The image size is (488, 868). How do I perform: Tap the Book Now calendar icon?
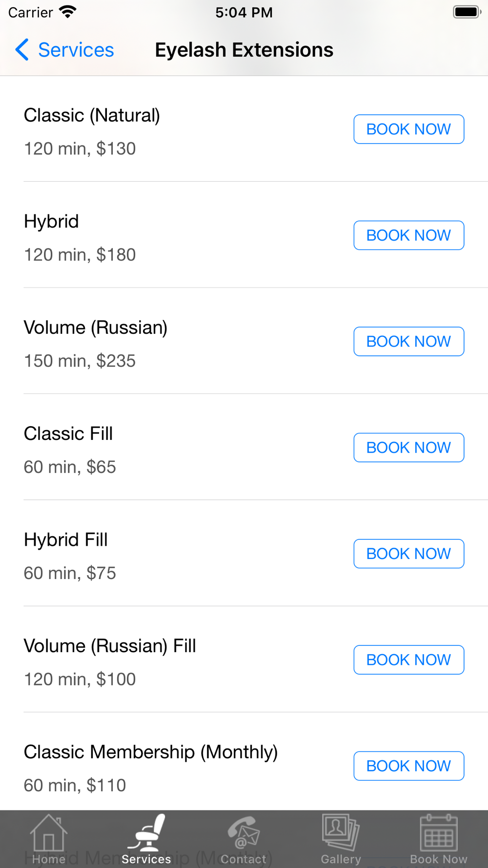[x=439, y=833]
